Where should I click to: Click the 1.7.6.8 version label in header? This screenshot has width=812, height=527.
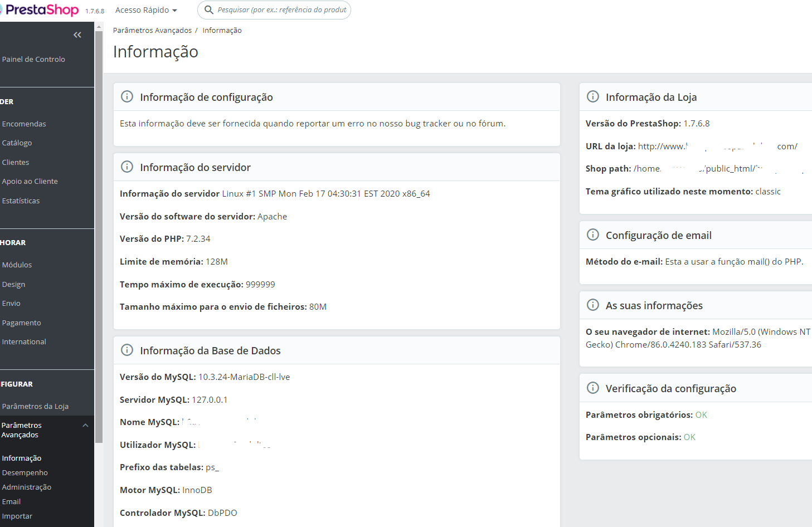95,11
